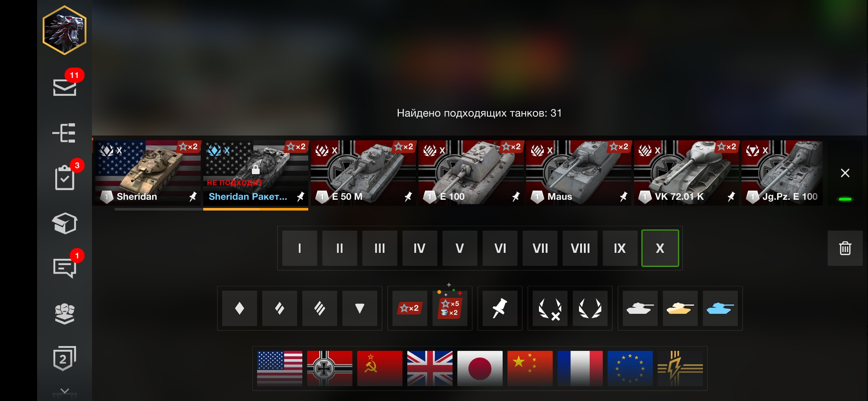Expand sidebar with bottom chevron
Image resolution: width=868 pixels, height=401 pixels.
65,391
